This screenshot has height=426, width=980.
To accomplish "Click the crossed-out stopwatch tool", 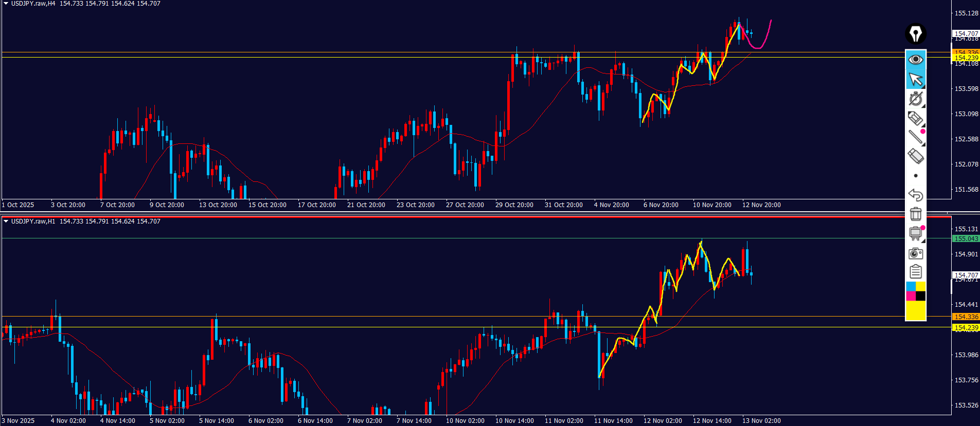I will [x=916, y=99].
